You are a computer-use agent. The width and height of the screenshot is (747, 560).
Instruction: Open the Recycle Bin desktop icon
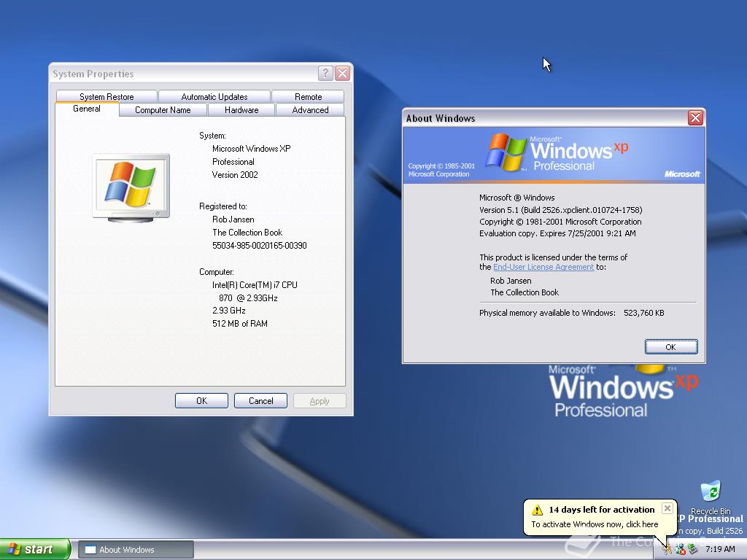pyautogui.click(x=711, y=497)
